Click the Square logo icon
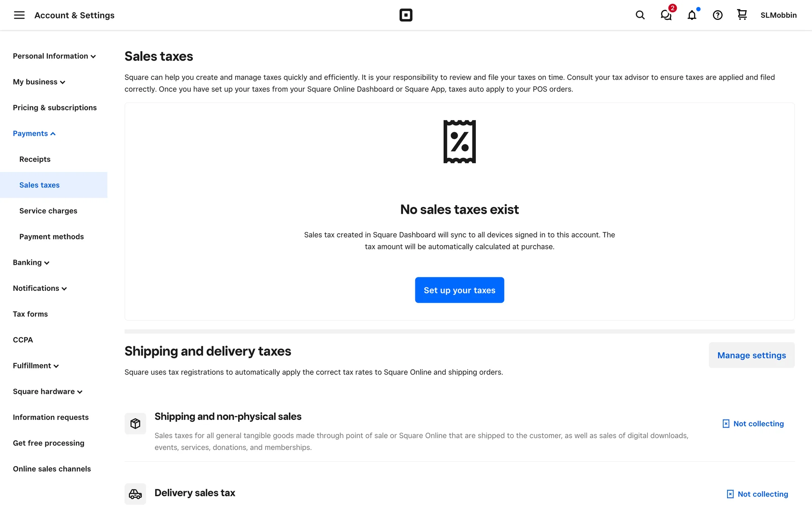 406,15
